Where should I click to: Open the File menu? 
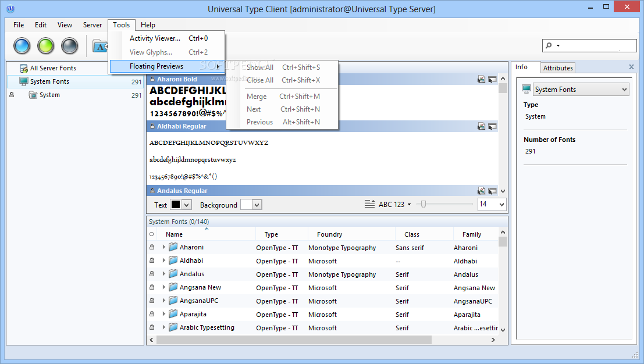(19, 25)
